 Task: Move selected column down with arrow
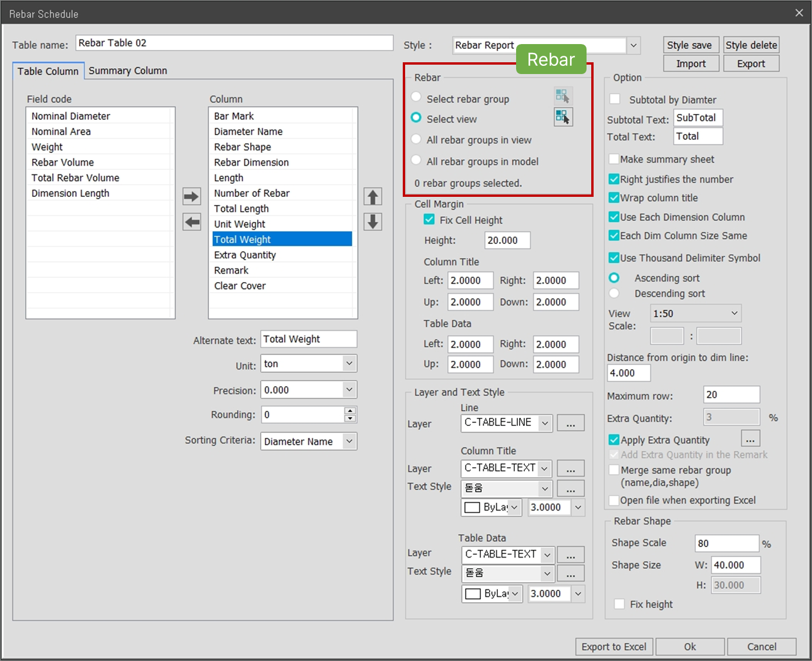pyautogui.click(x=373, y=222)
